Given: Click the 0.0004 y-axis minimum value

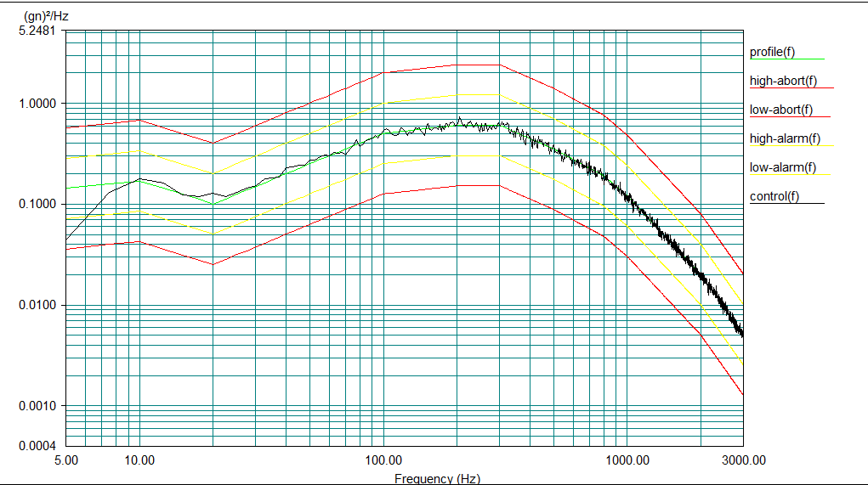Looking at the screenshot, I should (x=37, y=446).
